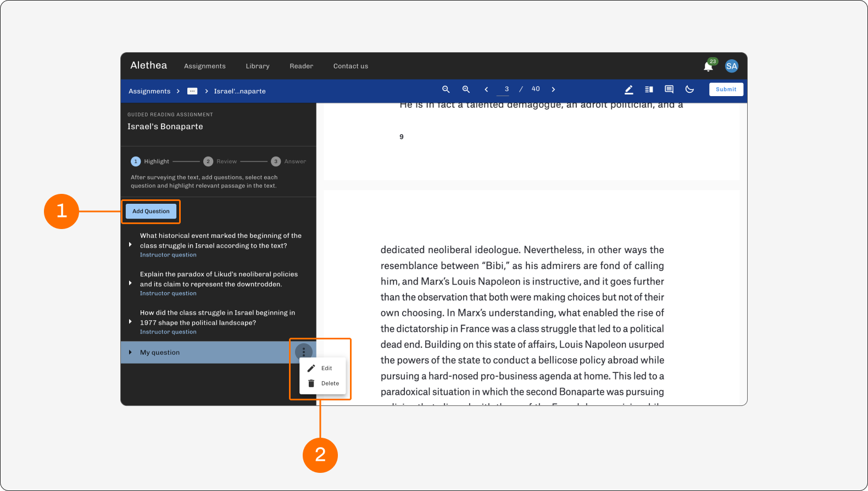Toggle dark mode moon icon
The height and width of the screenshot is (491, 868).
coord(689,89)
